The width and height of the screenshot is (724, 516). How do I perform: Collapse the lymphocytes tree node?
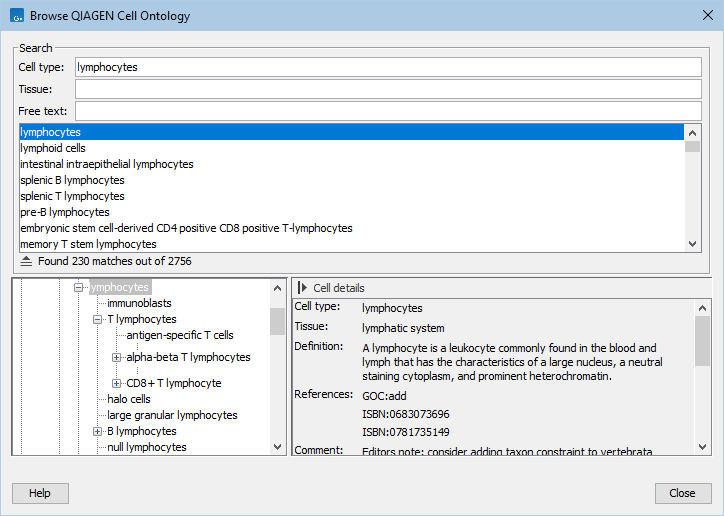(x=79, y=288)
